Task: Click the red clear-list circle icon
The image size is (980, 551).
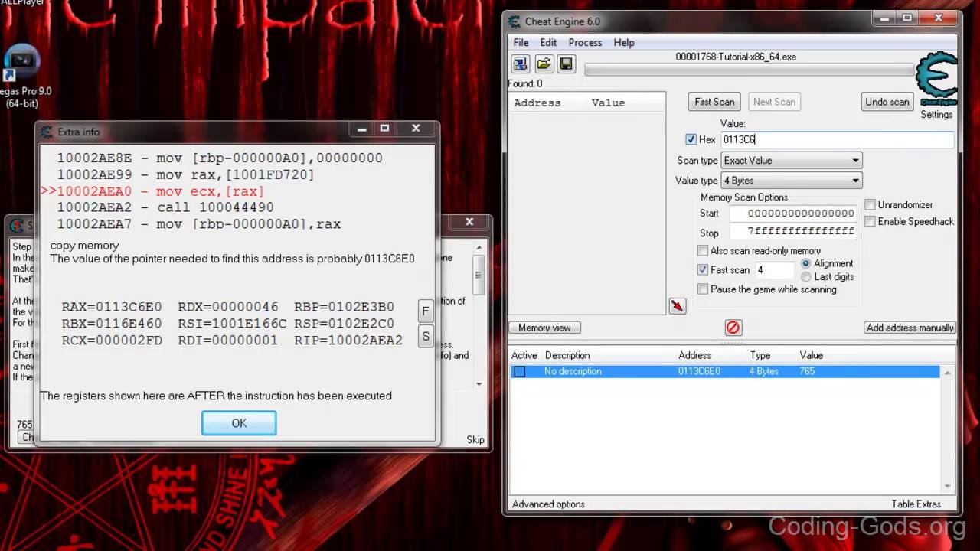Action: tap(733, 328)
